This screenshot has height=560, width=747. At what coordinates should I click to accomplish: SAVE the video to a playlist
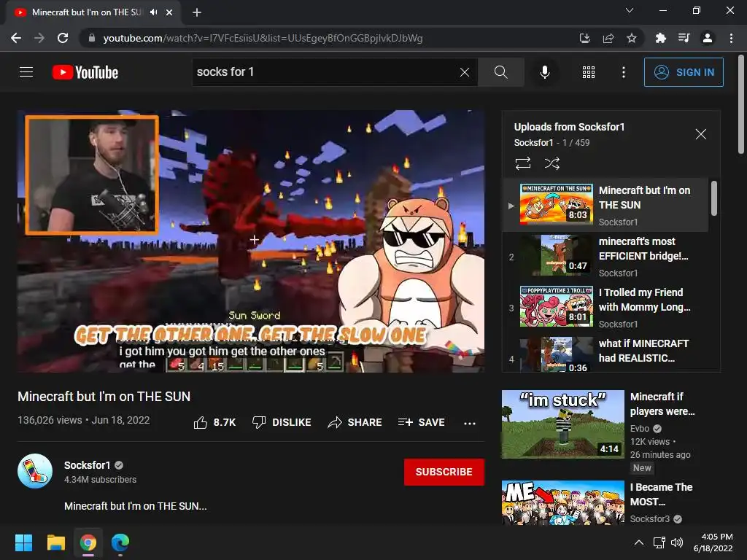point(421,422)
